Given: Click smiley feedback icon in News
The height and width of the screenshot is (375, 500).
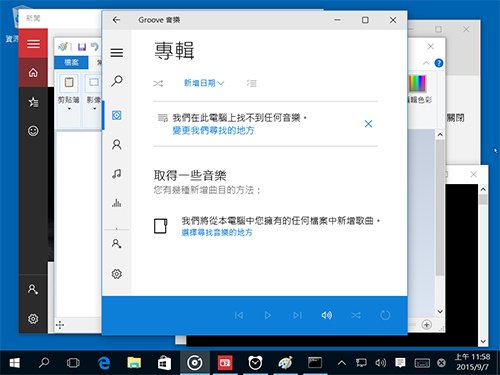Looking at the screenshot, I should [33, 131].
